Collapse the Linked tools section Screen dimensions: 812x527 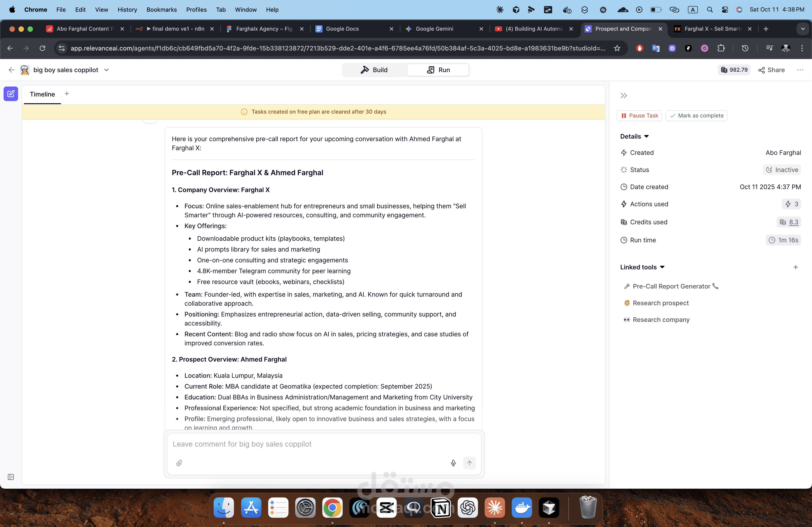click(662, 267)
